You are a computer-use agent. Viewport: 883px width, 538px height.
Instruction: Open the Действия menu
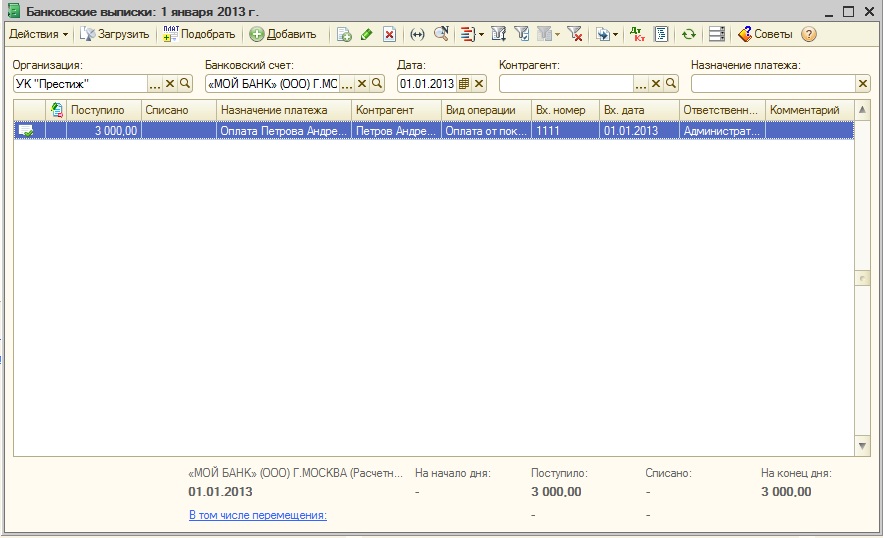tap(38, 34)
